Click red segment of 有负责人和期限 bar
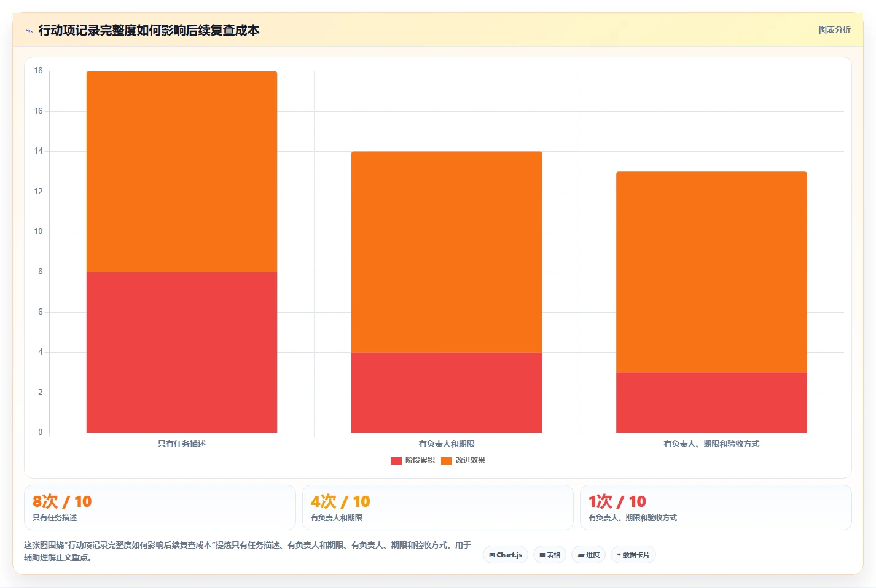Image resolution: width=876 pixels, height=588 pixels. pyautogui.click(x=447, y=392)
